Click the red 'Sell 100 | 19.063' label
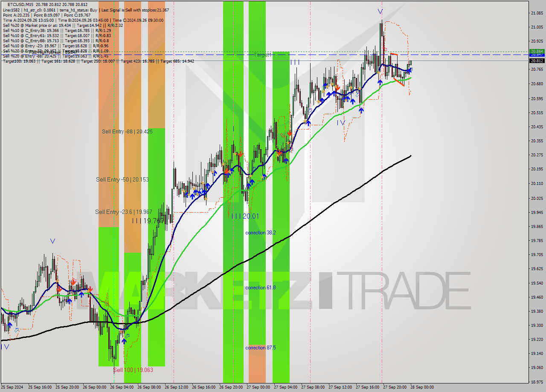Image resolution: width=546 pixels, height=392 pixels. [x=133, y=370]
